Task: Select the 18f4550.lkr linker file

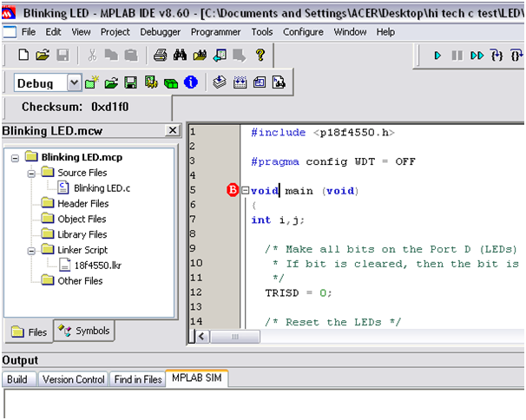Action: click(x=97, y=266)
